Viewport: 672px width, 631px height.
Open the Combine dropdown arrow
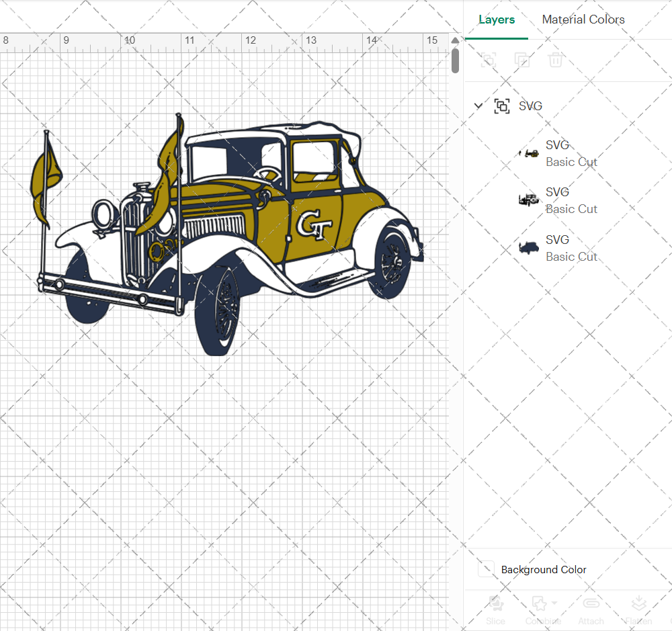coord(554,603)
